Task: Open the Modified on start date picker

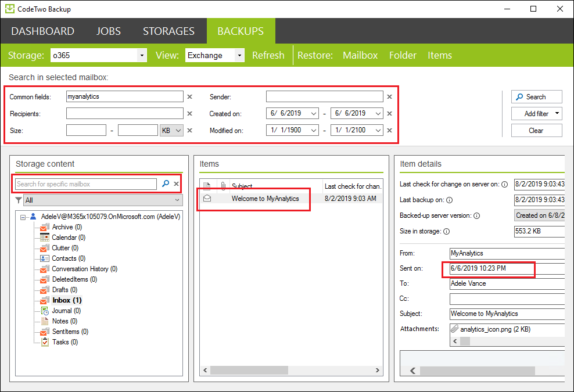Action: pyautogui.click(x=314, y=130)
